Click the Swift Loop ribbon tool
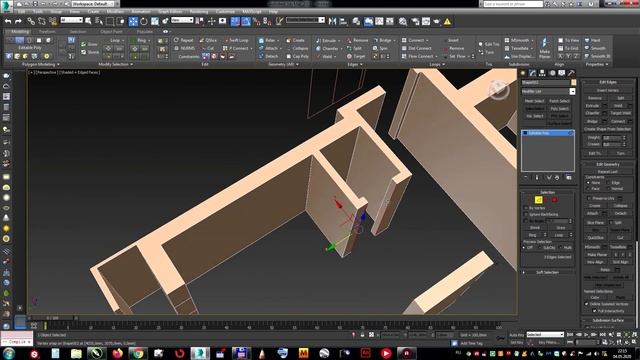 (x=236, y=40)
